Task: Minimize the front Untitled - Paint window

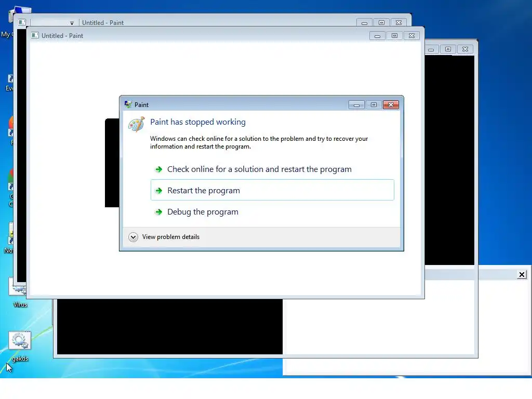Action: (377, 36)
